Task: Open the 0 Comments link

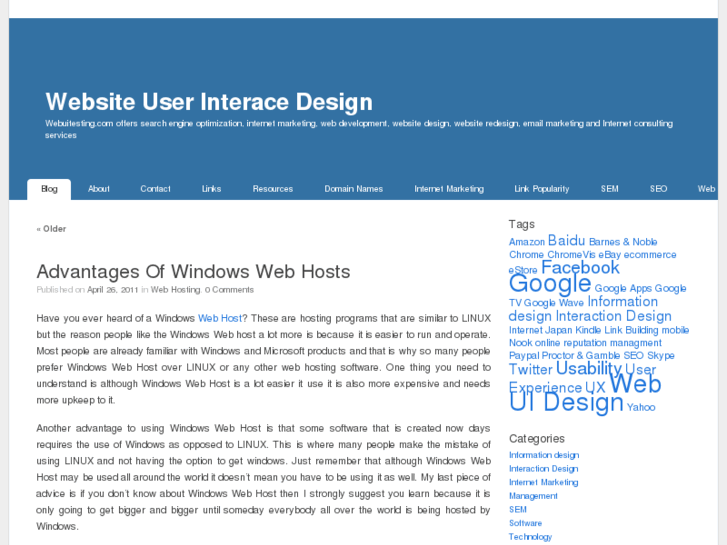Action: point(229,290)
